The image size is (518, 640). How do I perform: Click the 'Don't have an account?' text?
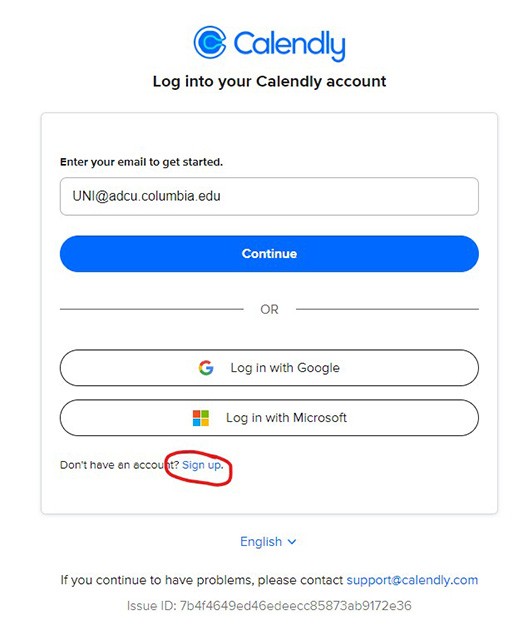coord(120,465)
